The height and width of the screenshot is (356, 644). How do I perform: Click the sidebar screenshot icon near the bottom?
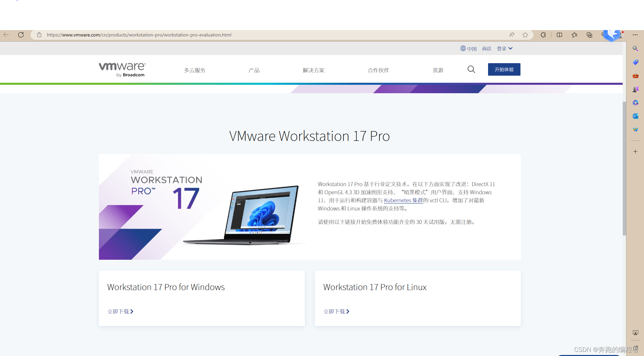635,333
